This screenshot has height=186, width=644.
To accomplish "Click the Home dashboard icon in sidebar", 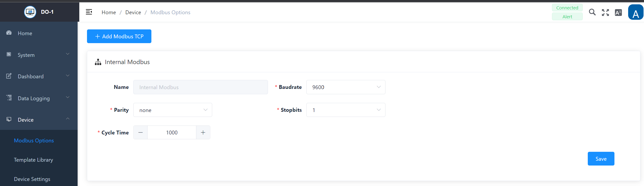I will 9,33.
